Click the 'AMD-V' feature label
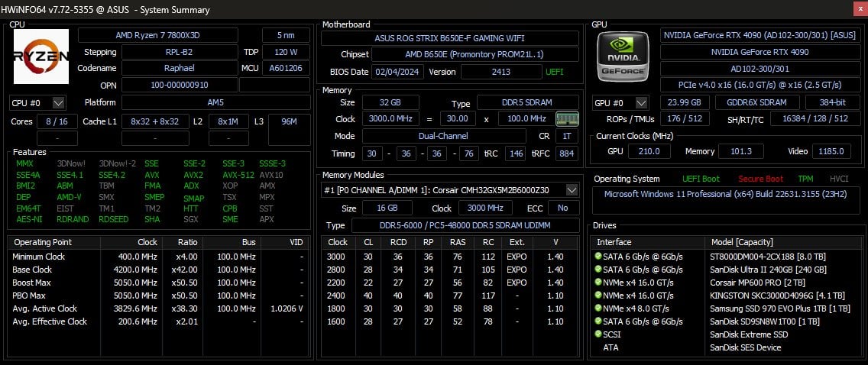This screenshot has width=868, height=365. [70, 197]
